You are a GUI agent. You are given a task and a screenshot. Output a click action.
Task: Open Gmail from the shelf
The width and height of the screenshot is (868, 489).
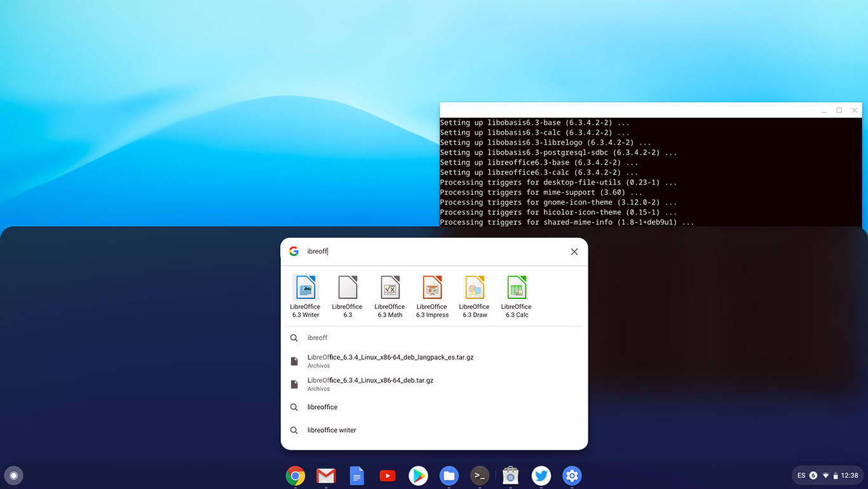tap(326, 475)
